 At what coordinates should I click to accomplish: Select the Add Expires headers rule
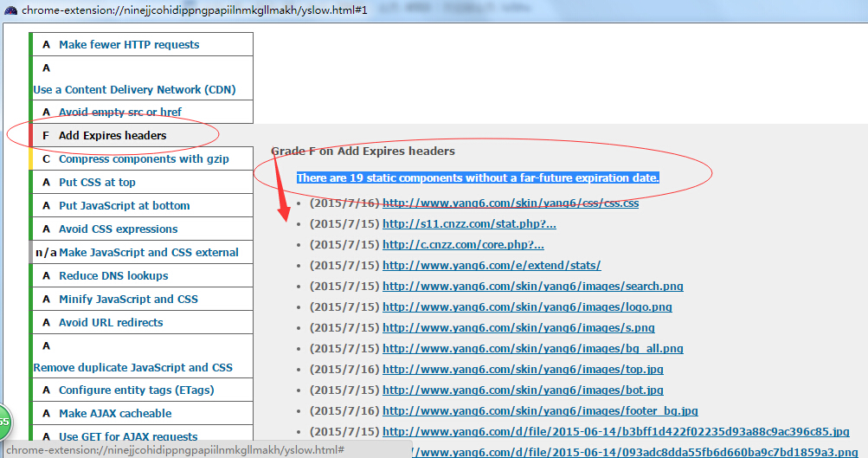click(113, 135)
